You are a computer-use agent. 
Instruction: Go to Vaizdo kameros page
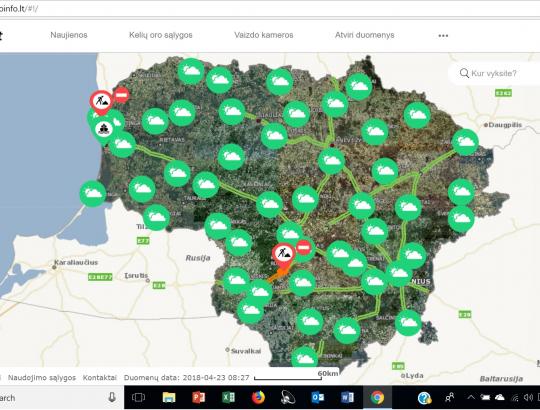[x=264, y=35]
